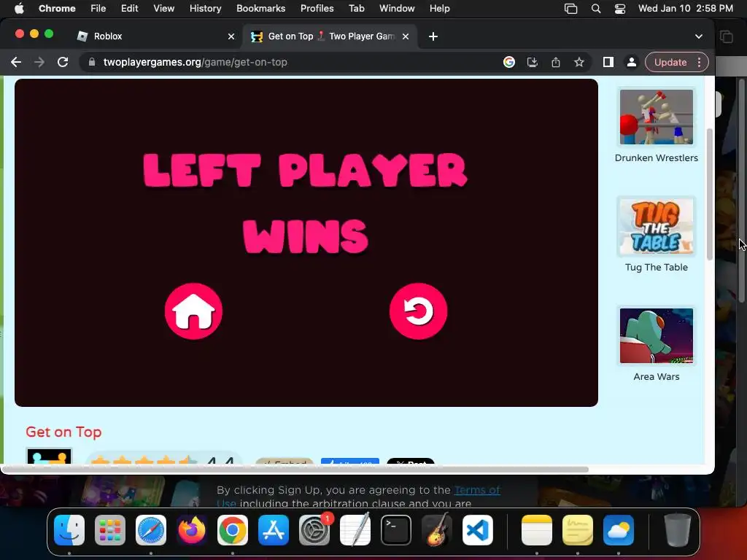Screen dimensions: 747x560
Task: Open the Drunken Wrestlers game thumbnail
Action: coord(656,117)
